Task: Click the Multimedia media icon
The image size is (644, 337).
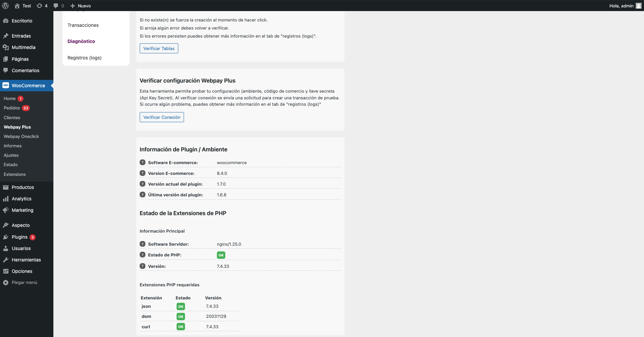Action: (x=6, y=47)
